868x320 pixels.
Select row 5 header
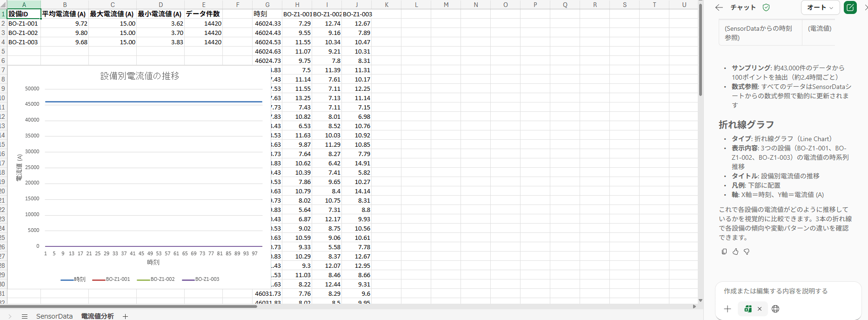pos(3,51)
